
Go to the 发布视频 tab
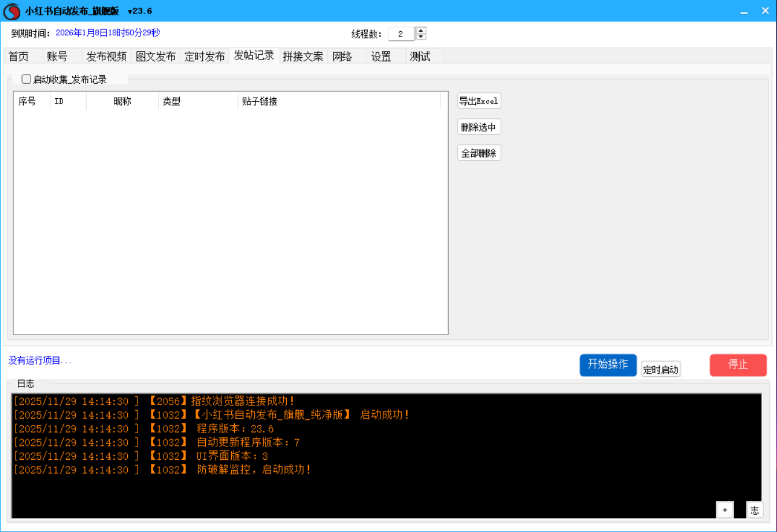(106, 57)
